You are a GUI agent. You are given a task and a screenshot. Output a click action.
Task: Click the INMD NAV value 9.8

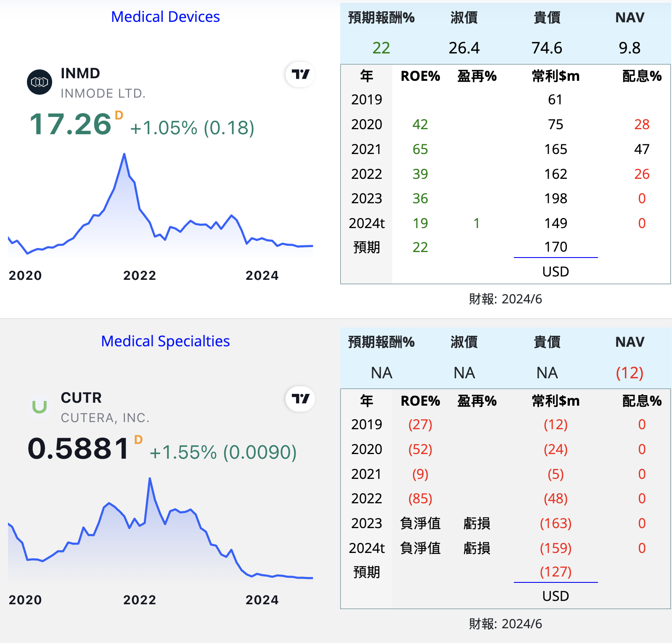630,48
